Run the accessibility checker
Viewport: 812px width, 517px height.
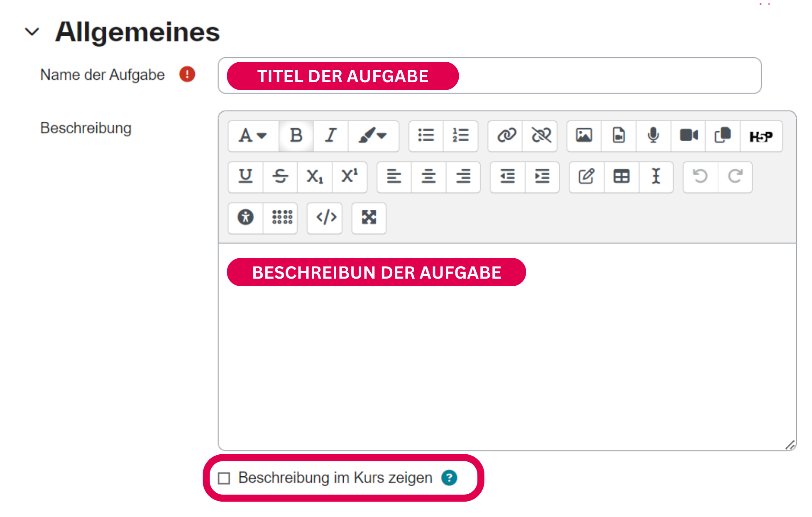(245, 218)
